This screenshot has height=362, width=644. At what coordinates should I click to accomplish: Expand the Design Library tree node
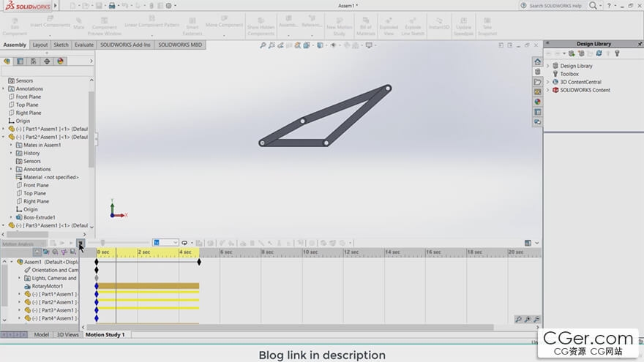tap(548, 66)
